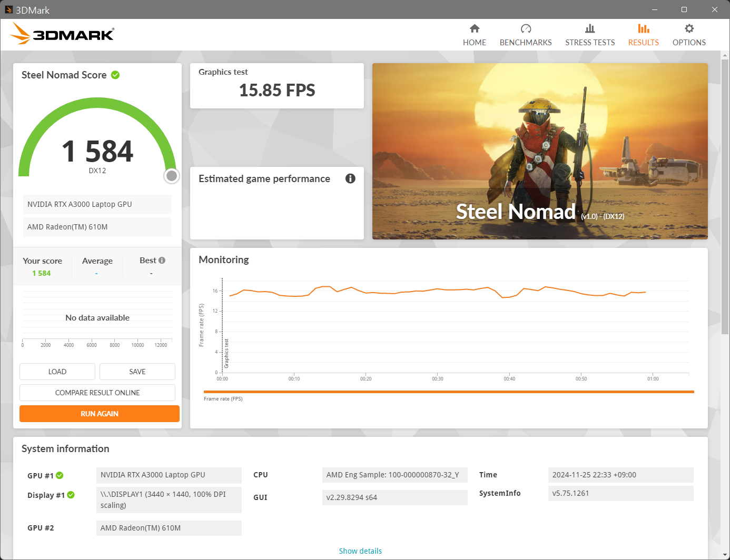Click the 3DMark logo
Image resolution: width=730 pixels, height=560 pixels.
click(62, 34)
